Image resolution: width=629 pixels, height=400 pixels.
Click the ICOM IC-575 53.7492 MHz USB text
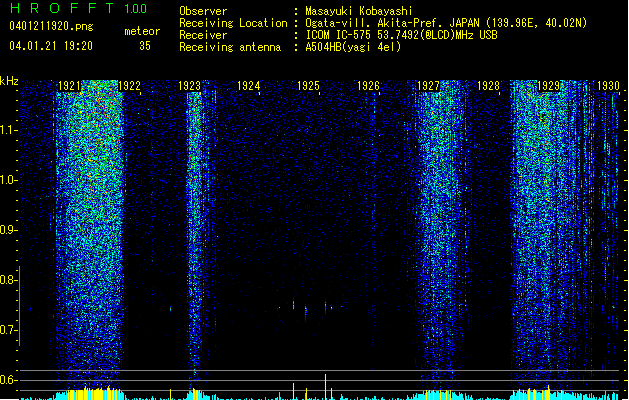click(x=402, y=35)
